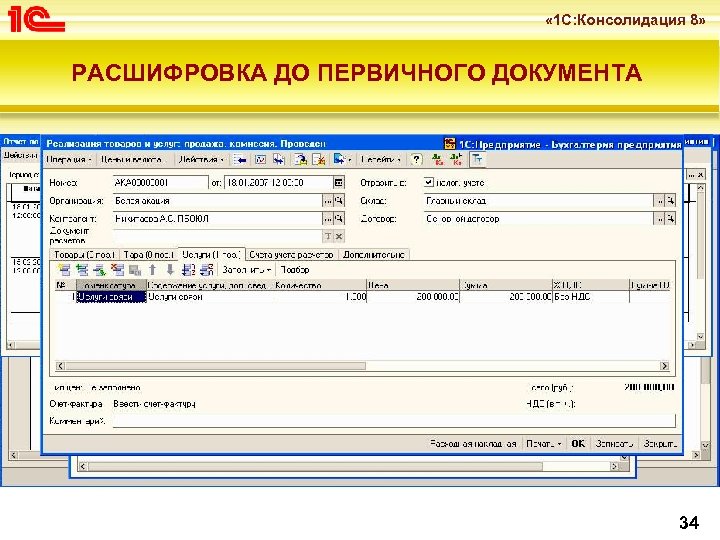Click the table scrollbar right arrow
The width and height of the screenshot is (720, 540).
[664, 366]
